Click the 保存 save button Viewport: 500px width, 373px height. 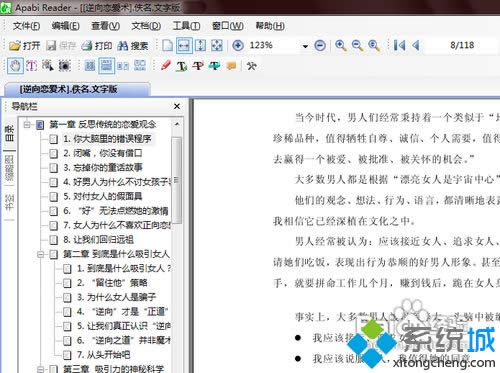pos(61,46)
